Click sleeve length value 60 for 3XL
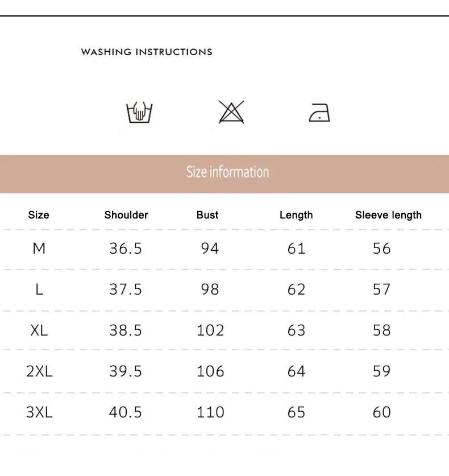This screenshot has width=449, height=476. tap(382, 412)
